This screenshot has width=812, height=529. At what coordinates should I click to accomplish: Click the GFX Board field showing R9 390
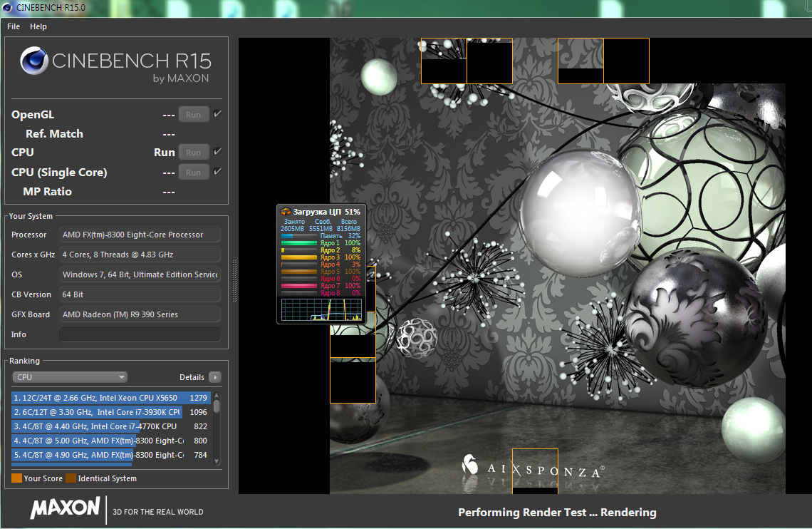tap(140, 314)
